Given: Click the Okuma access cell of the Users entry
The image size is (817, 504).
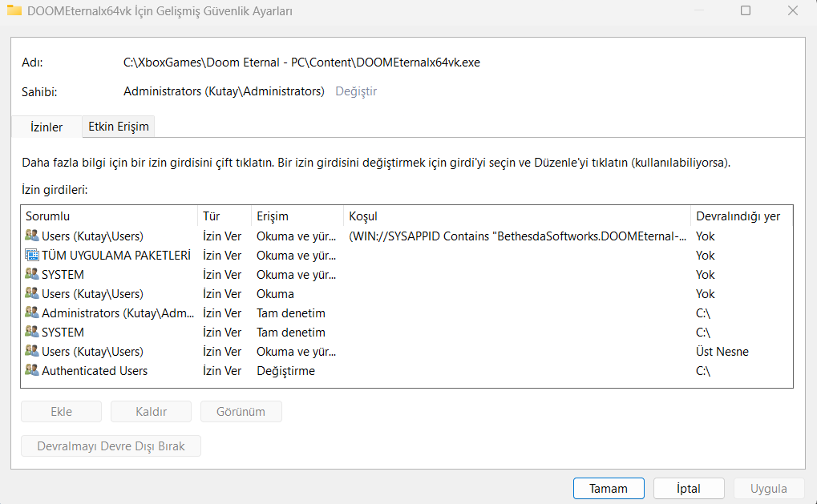Looking at the screenshot, I should point(275,293).
